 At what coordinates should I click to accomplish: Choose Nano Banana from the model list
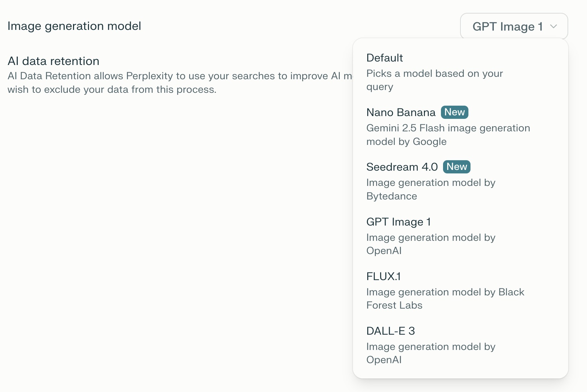[401, 112]
